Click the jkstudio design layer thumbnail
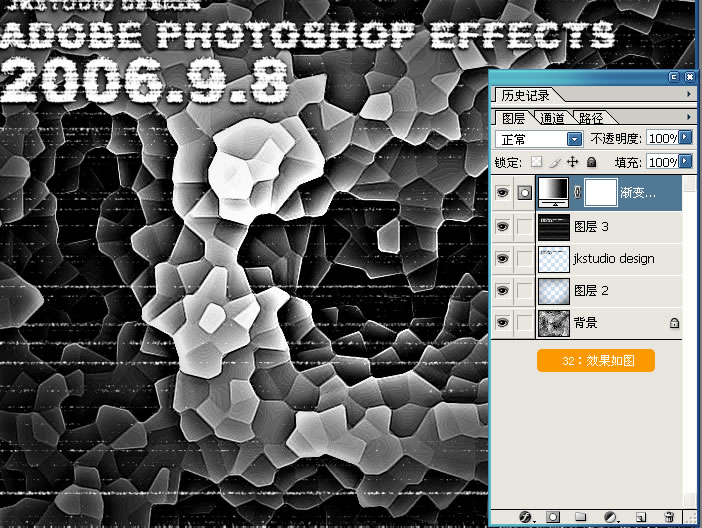Image resolution: width=702 pixels, height=528 pixels. coord(554,259)
